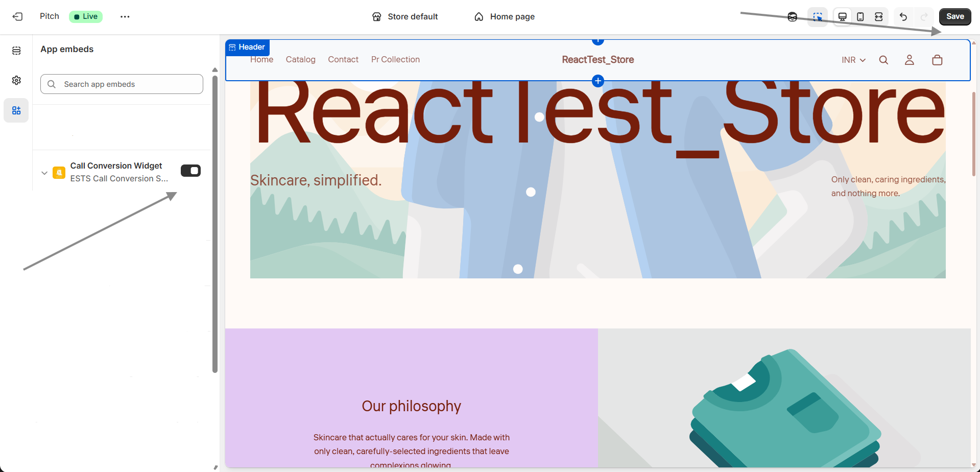Open the Sections sidebar icon
The image size is (980, 472).
pos(16,51)
